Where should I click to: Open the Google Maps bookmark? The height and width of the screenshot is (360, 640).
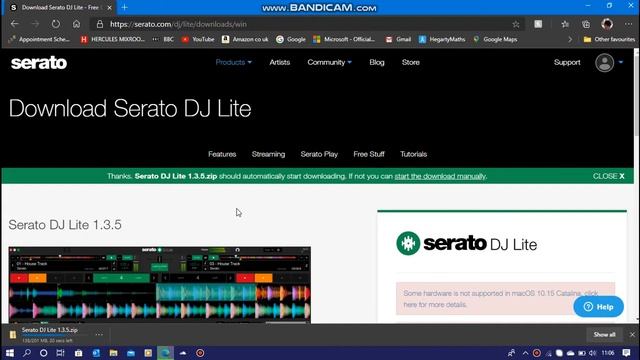point(495,39)
